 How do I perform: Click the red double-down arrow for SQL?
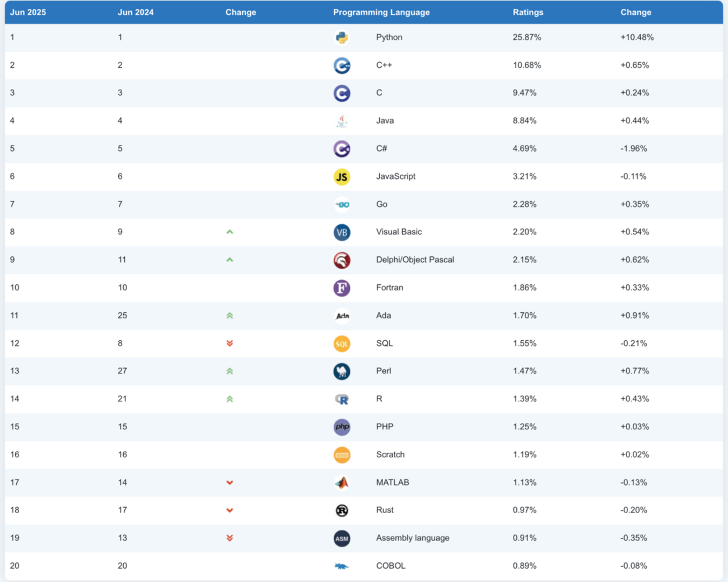pos(230,344)
